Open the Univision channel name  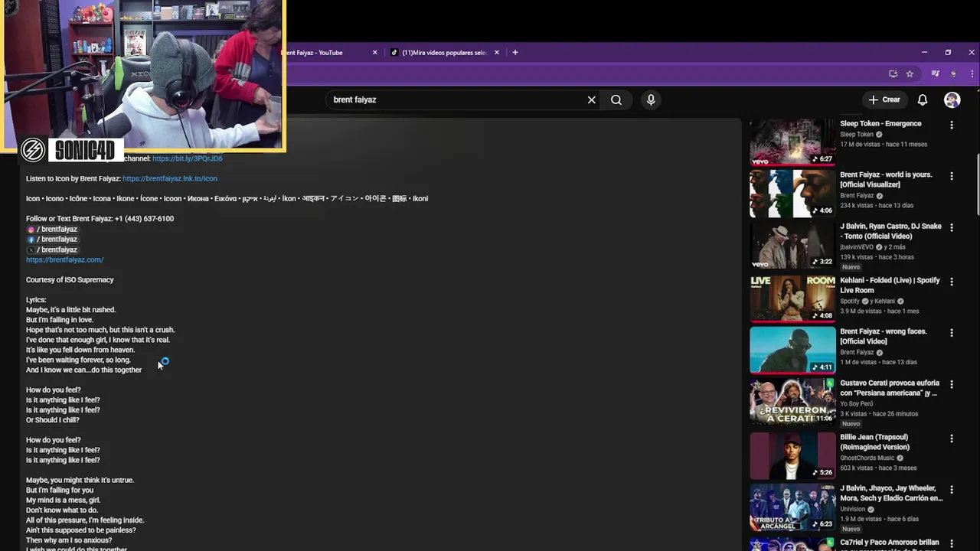coord(852,509)
